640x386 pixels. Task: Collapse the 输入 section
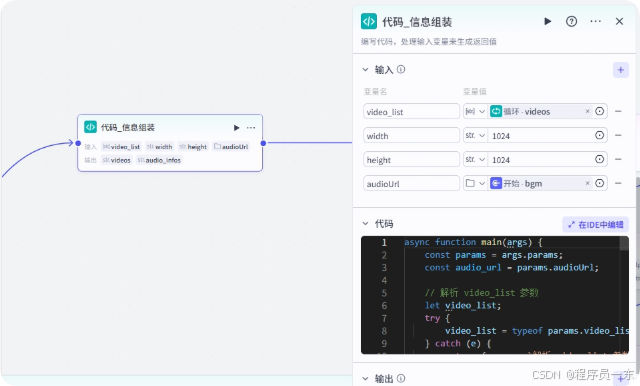[365, 70]
